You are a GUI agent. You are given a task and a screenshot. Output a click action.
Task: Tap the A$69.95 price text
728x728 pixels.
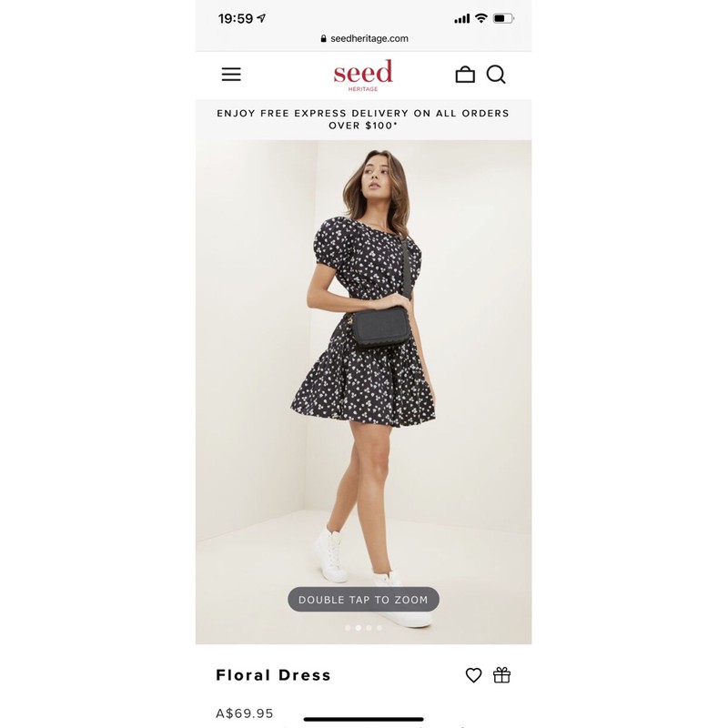tap(245, 713)
